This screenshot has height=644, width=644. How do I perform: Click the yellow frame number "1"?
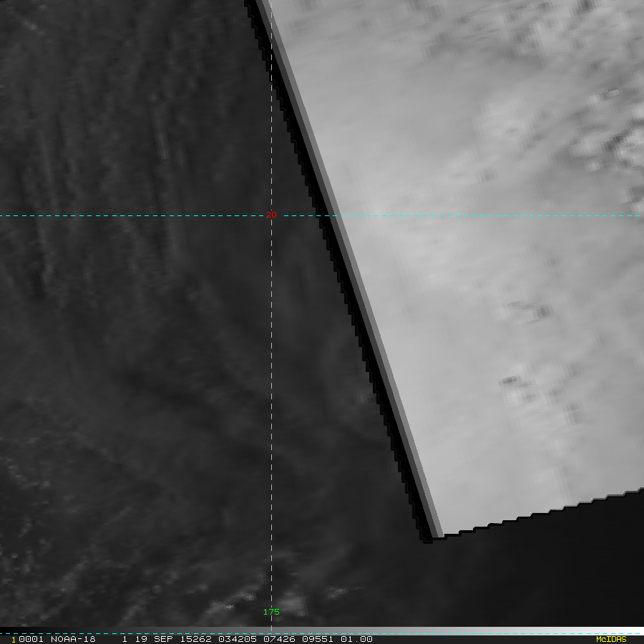14,640
